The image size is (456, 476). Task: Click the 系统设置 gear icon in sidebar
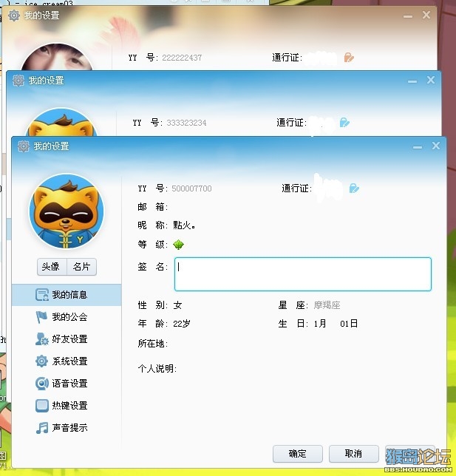41,361
